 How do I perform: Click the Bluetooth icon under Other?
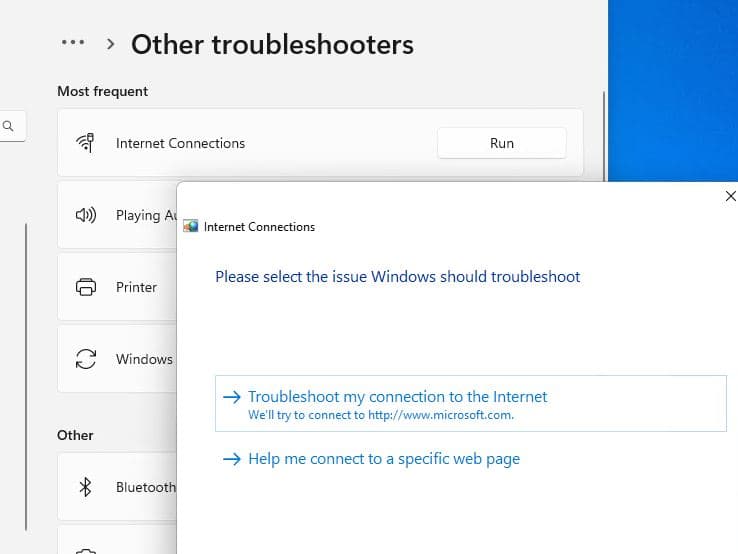pos(85,487)
